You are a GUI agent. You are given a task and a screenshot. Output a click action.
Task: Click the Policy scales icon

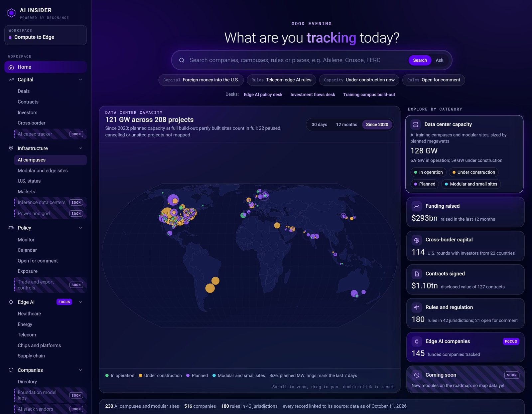11,228
